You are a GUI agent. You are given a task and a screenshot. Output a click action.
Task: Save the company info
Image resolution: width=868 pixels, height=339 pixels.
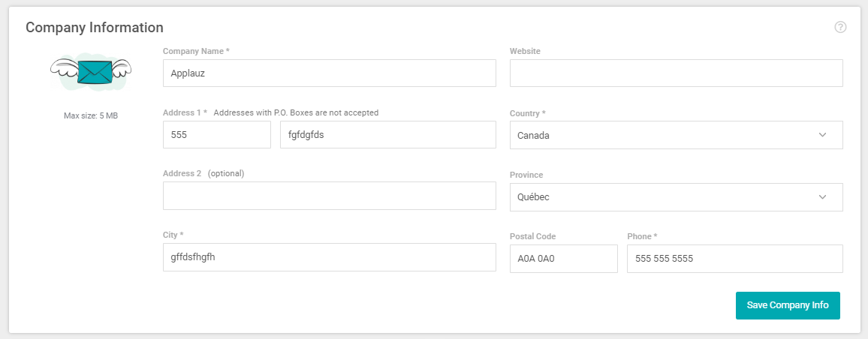click(x=788, y=305)
